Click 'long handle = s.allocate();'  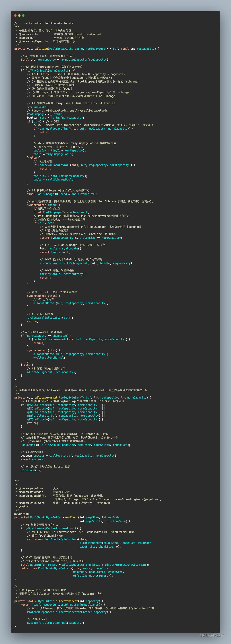[61, 249]
